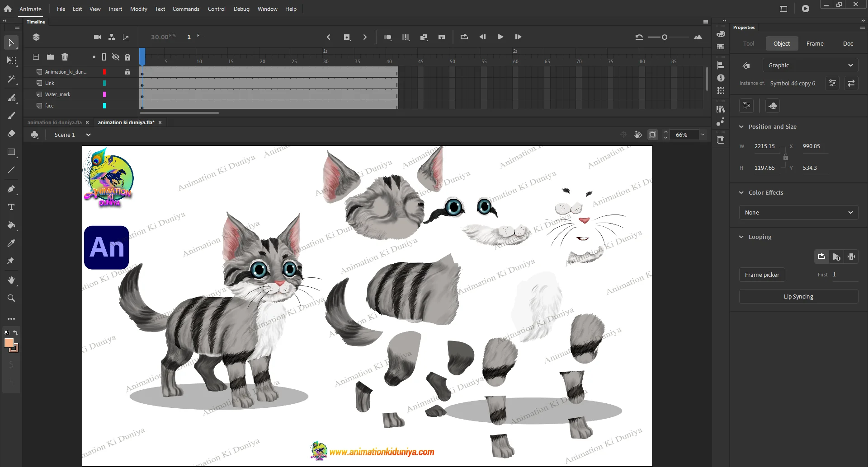The image size is (868, 467).
Task: Click the Frame picker button
Action: point(762,275)
